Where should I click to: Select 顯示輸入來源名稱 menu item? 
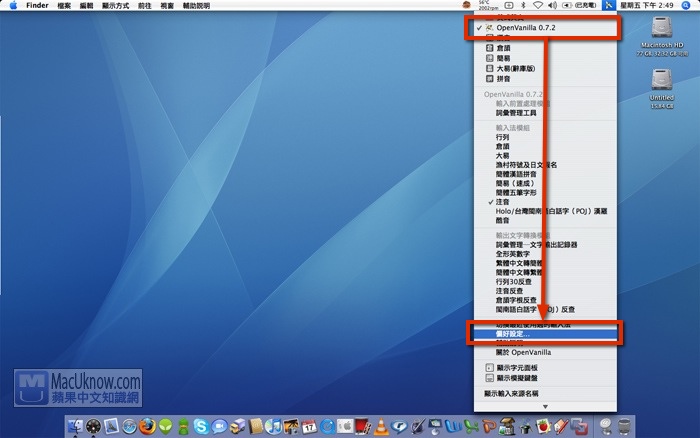click(545, 394)
